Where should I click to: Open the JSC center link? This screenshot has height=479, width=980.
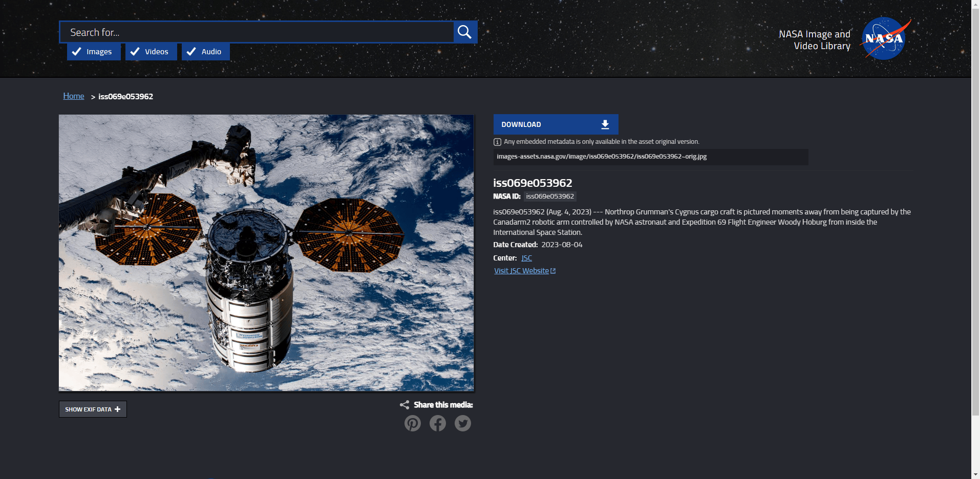tap(526, 258)
